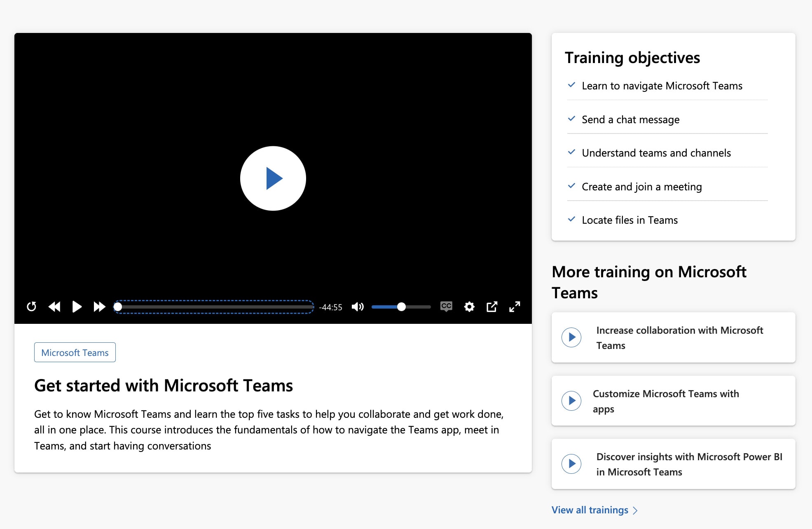Fast forward the video
Screen dimensions: 812x529
99,307
